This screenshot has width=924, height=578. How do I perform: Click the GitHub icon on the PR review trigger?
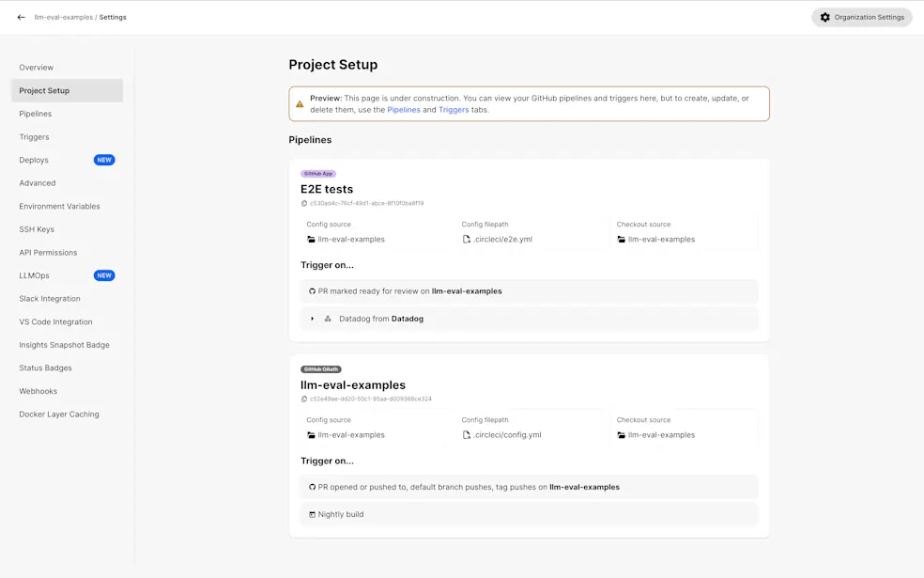coord(313,290)
